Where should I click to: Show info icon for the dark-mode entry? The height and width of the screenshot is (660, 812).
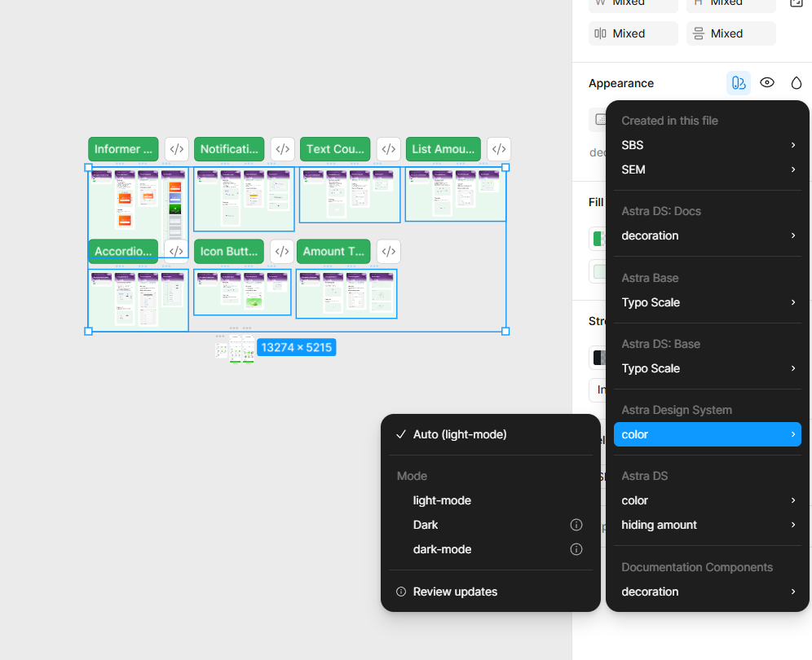click(x=576, y=549)
